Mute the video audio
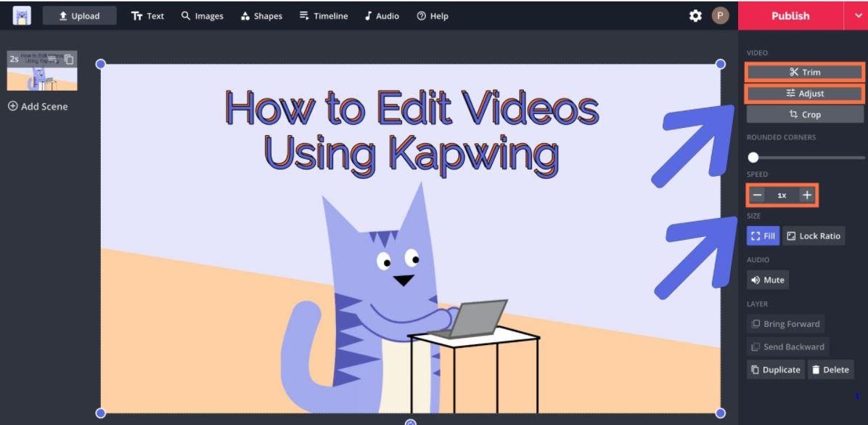Image resolution: width=868 pixels, height=425 pixels. [768, 280]
